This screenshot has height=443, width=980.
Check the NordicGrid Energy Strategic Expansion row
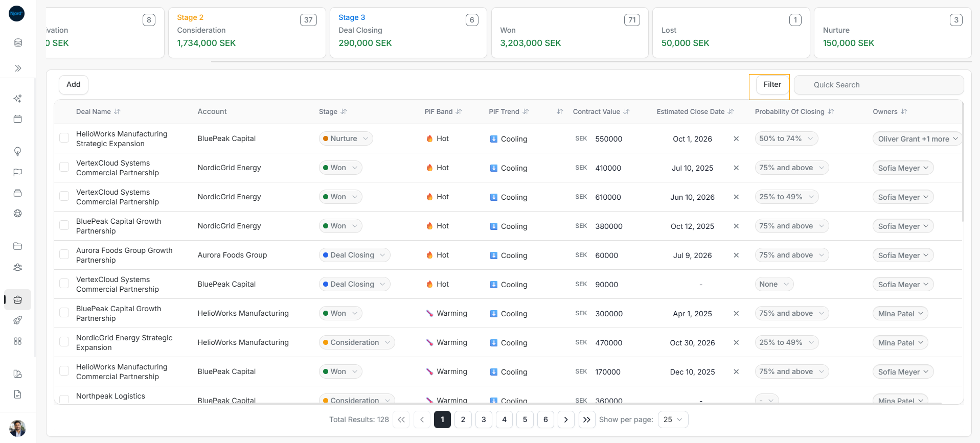(x=64, y=342)
